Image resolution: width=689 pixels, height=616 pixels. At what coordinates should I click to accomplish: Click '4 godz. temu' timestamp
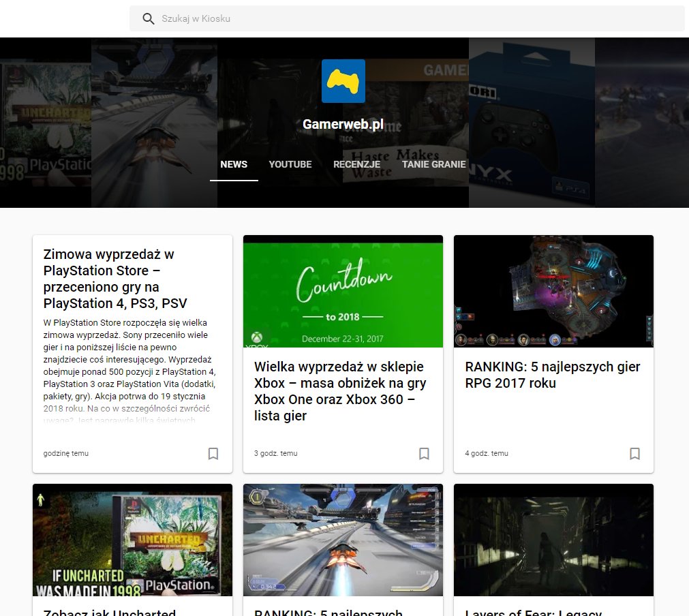click(487, 453)
